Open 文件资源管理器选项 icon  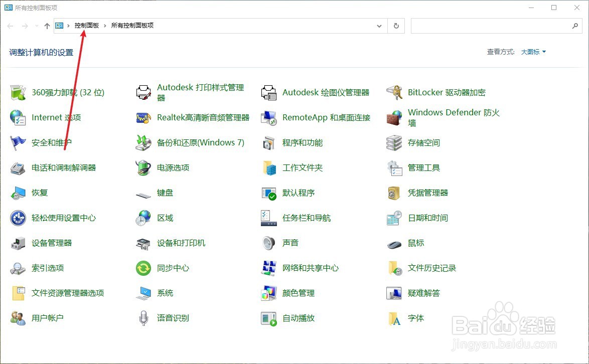(19, 293)
